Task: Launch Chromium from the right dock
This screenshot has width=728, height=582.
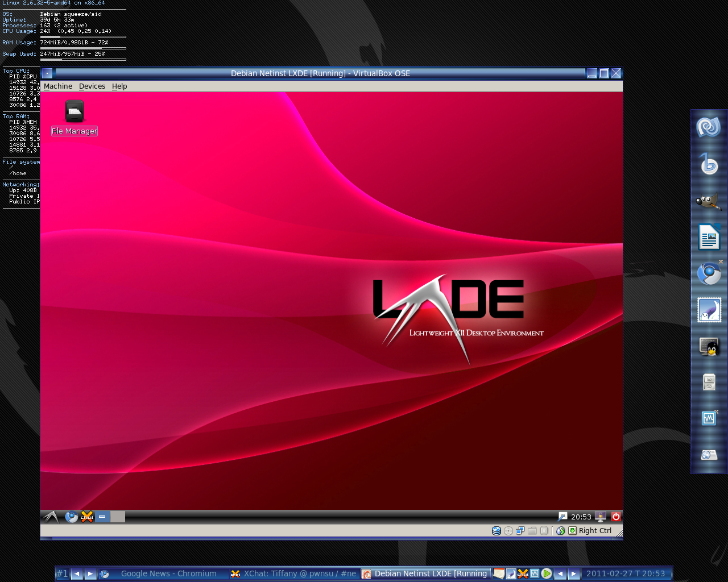Action: coord(709,274)
